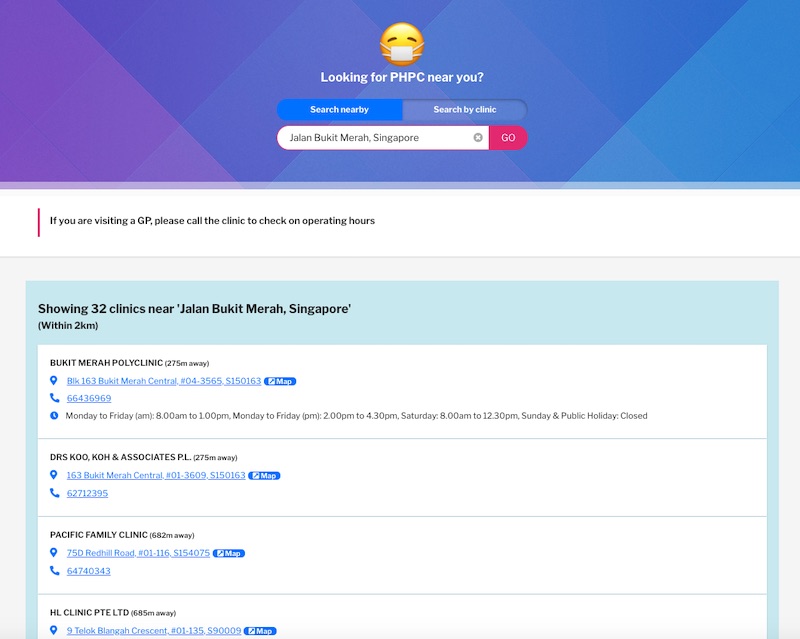Click phone icon next to 66436969
The width and height of the screenshot is (800, 639).
point(55,398)
